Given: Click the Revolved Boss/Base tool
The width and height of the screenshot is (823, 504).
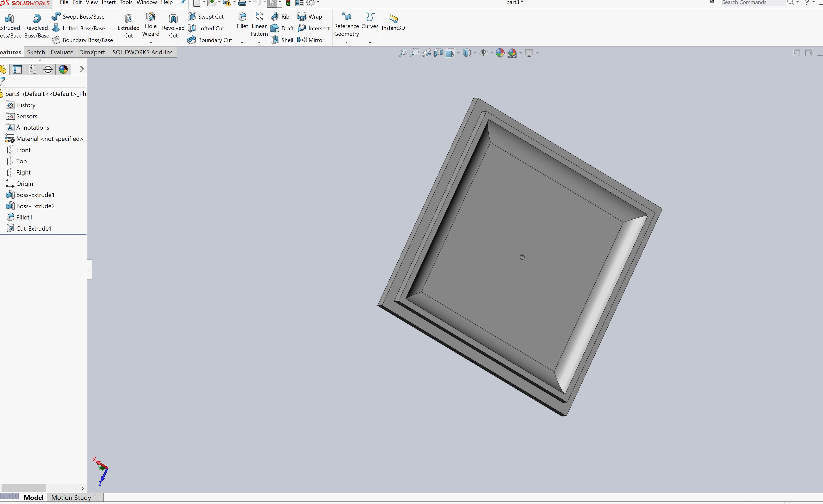Looking at the screenshot, I should tap(36, 26).
